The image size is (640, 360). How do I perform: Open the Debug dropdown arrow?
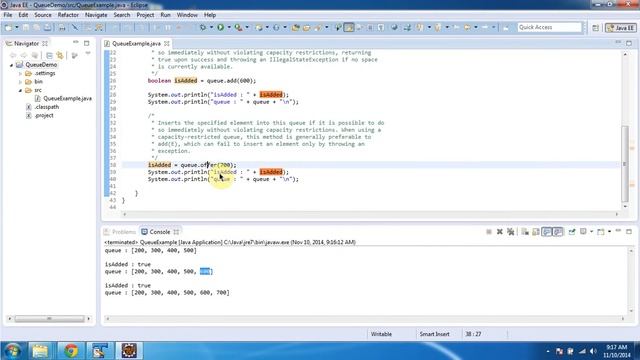point(211,27)
